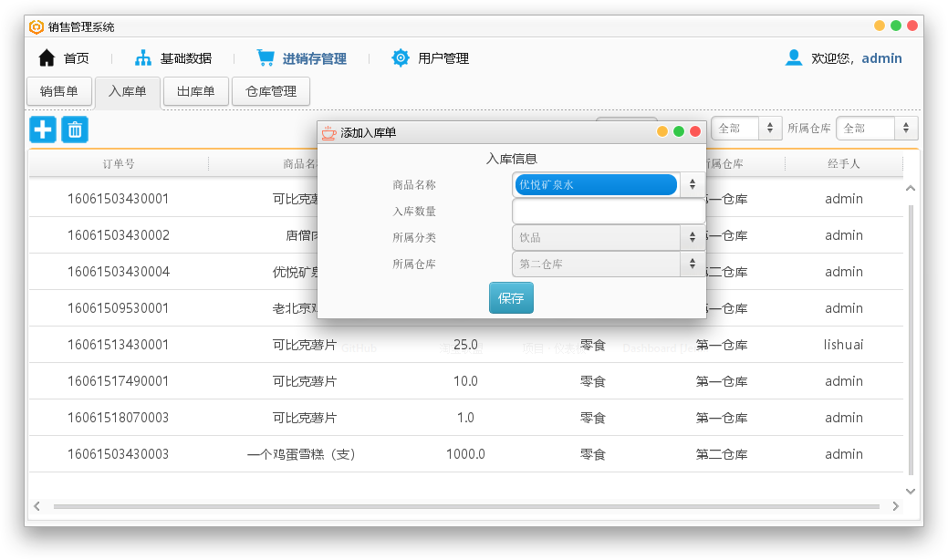
Task: Open 用户管理 menu
Action: 443,58
